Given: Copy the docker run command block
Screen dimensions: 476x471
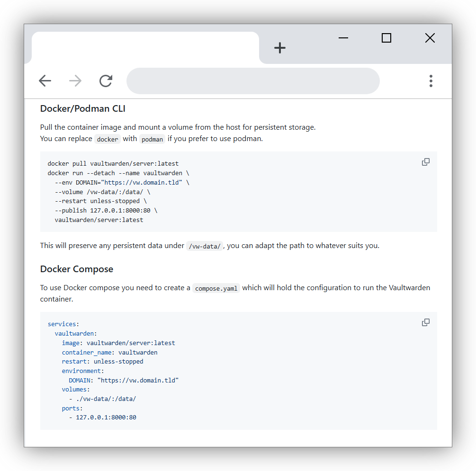Looking at the screenshot, I should coord(426,162).
